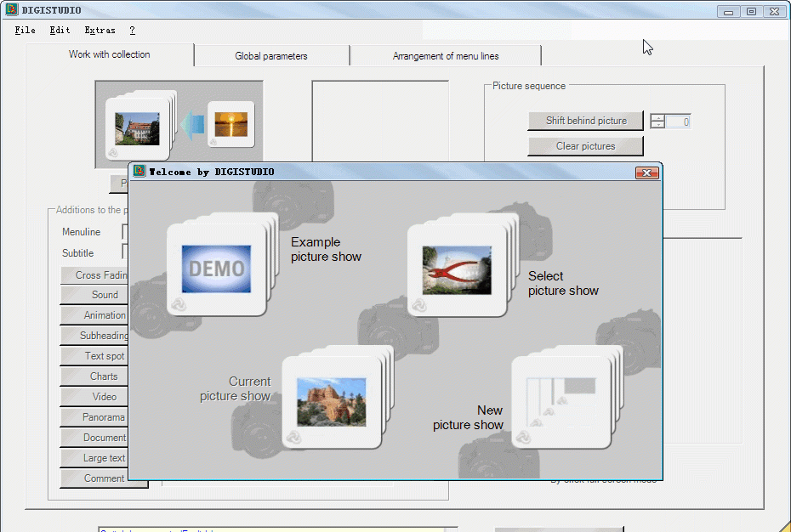Switch to Work with collection tab
Viewport: 791px width, 532px height.
coord(110,54)
